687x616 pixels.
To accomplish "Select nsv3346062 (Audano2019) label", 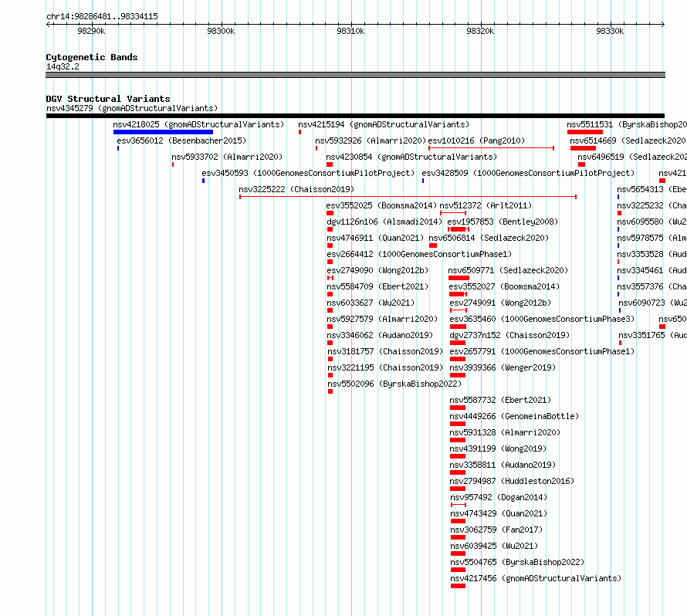I will pyautogui.click(x=380, y=335).
